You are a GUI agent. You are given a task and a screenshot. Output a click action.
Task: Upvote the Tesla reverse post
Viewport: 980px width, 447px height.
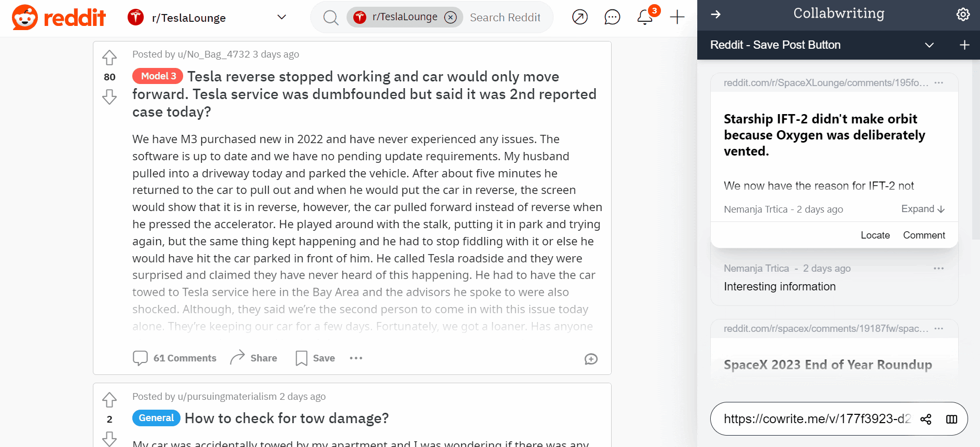click(x=109, y=58)
